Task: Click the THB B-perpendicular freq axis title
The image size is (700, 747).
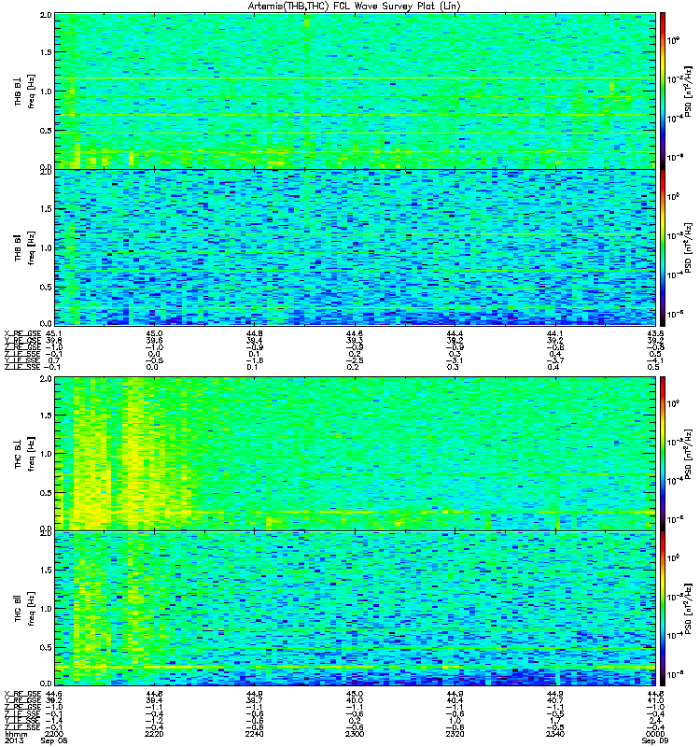Action: [31, 92]
